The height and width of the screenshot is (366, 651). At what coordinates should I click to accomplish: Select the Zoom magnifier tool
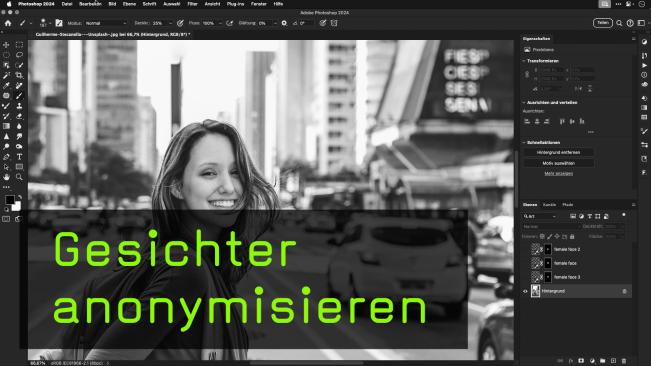(x=19, y=177)
